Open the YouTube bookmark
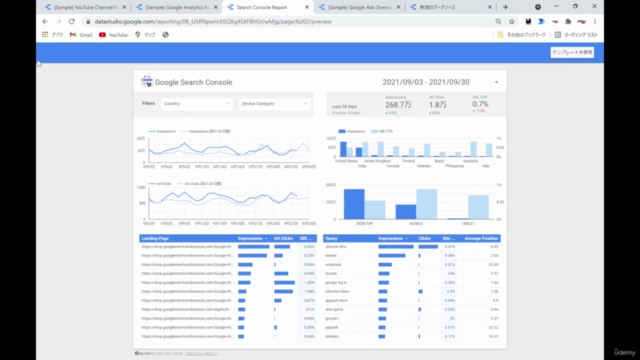Screen dimensions: 640x360 (113, 35)
